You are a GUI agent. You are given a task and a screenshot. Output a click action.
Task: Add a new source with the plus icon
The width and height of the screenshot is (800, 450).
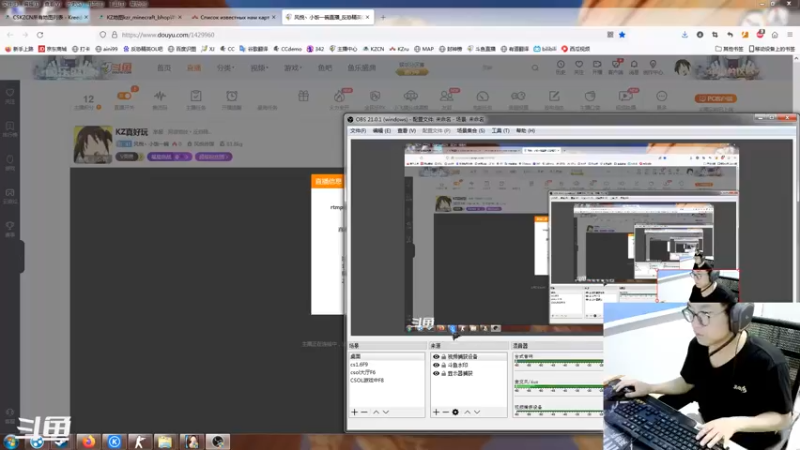tap(436, 412)
